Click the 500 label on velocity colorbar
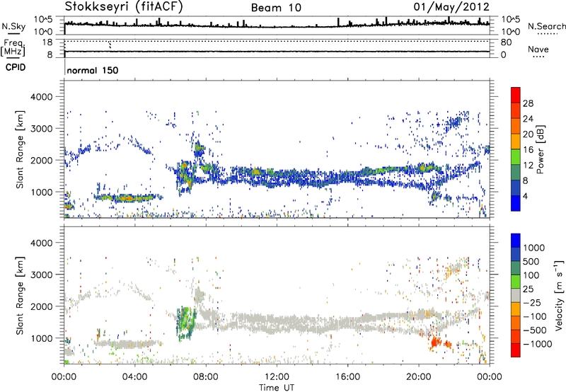Image resolution: width=566 pixels, height=392 pixels. [x=531, y=261]
